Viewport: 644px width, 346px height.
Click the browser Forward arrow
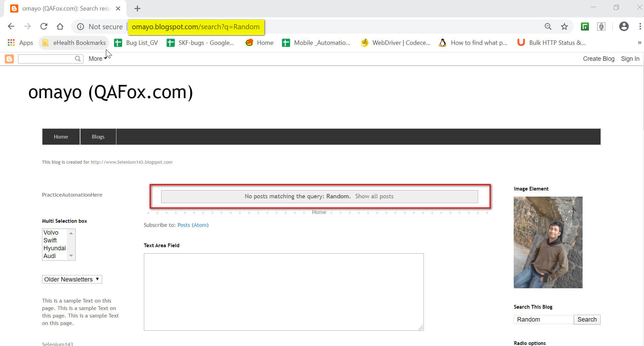[27, 26]
